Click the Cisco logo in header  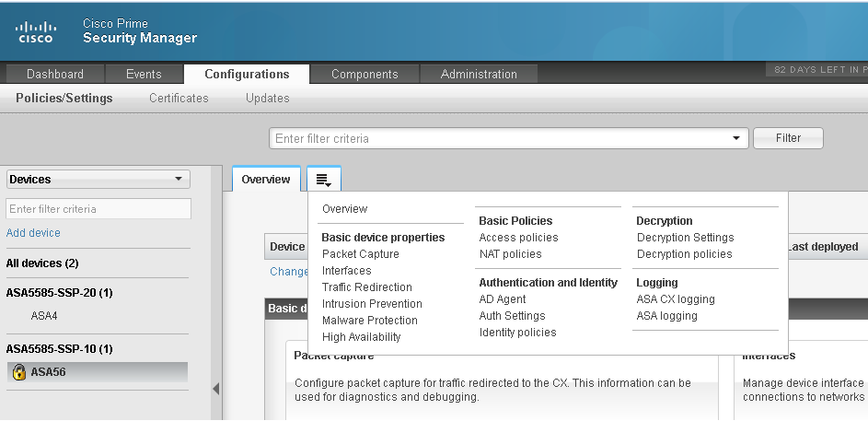click(36, 32)
